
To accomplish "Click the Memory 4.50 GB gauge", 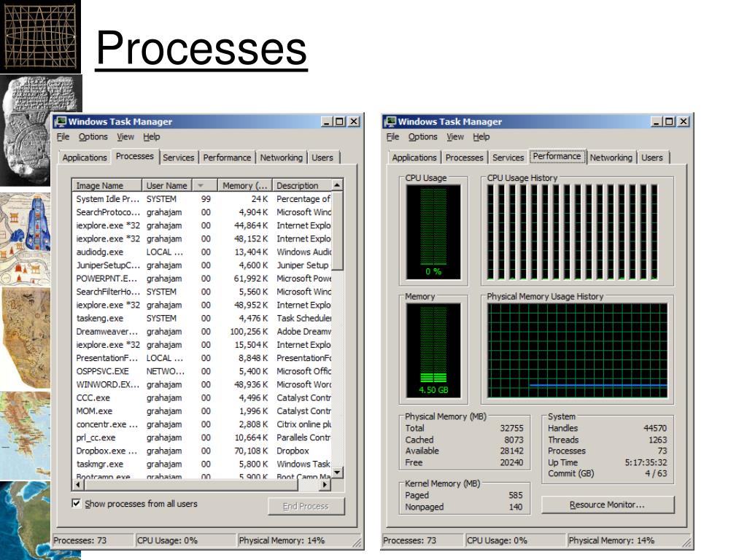I will click(x=433, y=351).
